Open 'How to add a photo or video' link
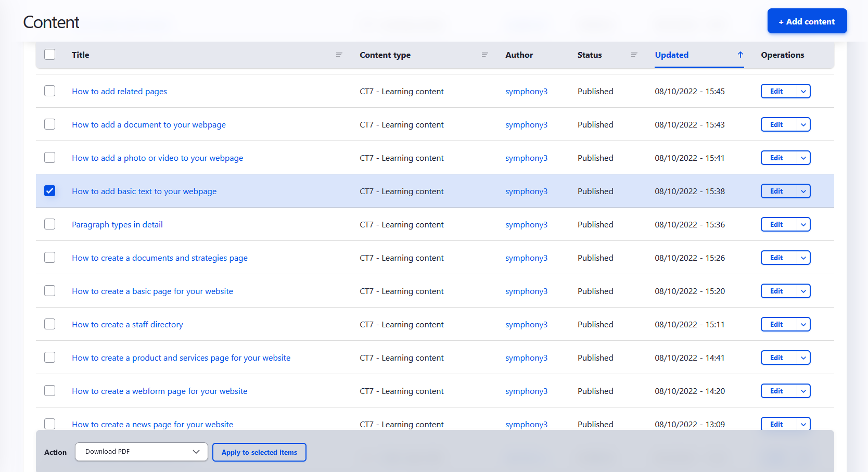Screen dimensions: 868x472 [x=157, y=158]
